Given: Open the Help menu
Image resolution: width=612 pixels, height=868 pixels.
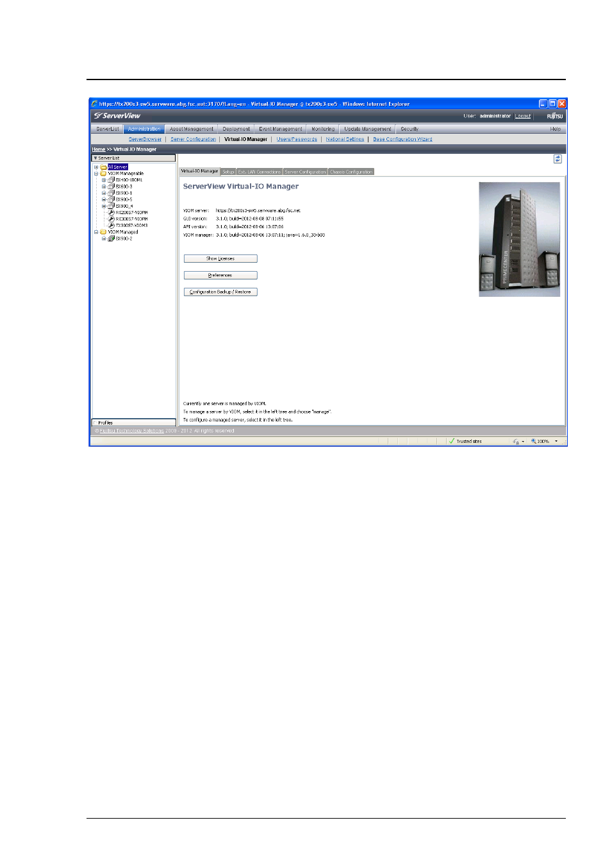Looking at the screenshot, I should pyautogui.click(x=555, y=129).
